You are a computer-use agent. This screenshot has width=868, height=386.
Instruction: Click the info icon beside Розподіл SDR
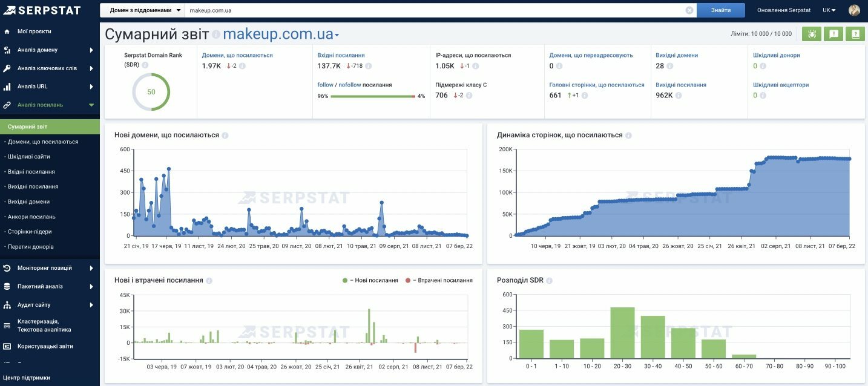point(550,281)
